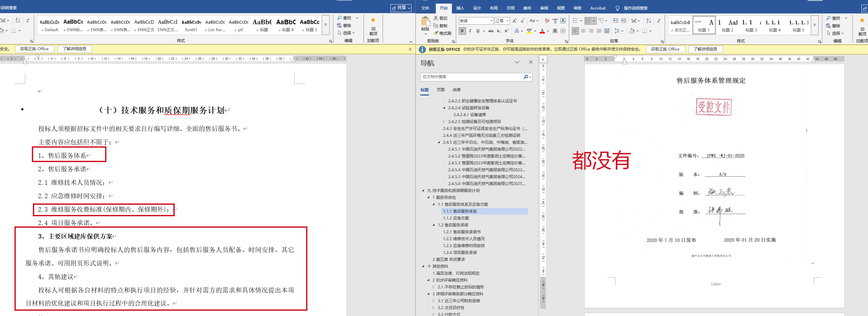Image resolution: width=868 pixels, height=316 pixels.
Task: Click the Replace button in the left window ribbon
Action: pyautogui.click(x=344, y=26)
